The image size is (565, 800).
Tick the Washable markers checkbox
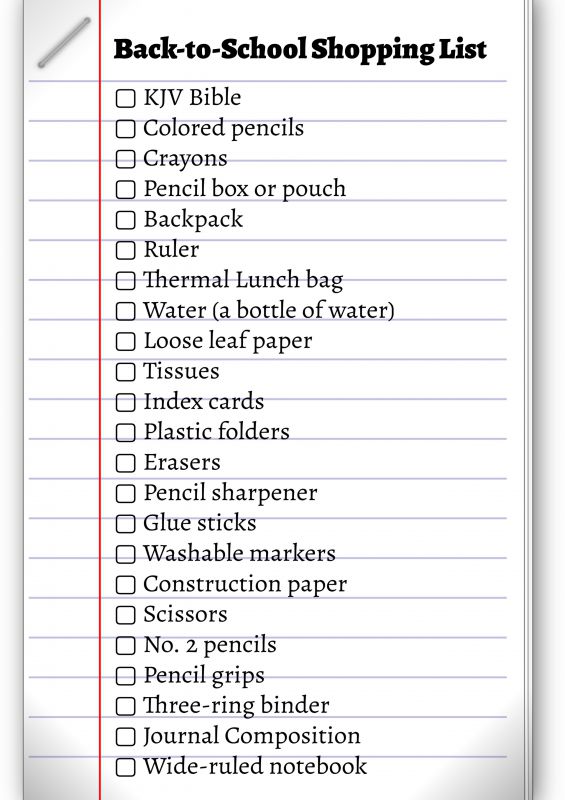[126, 555]
